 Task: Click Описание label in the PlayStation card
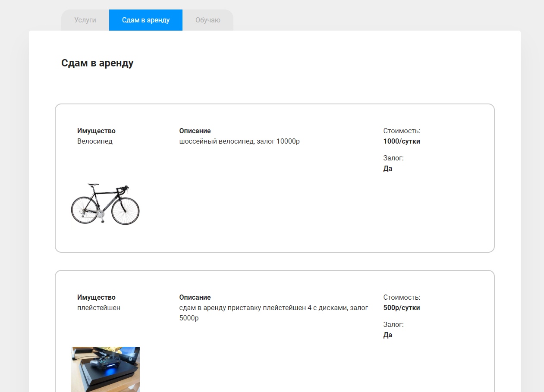pos(195,297)
